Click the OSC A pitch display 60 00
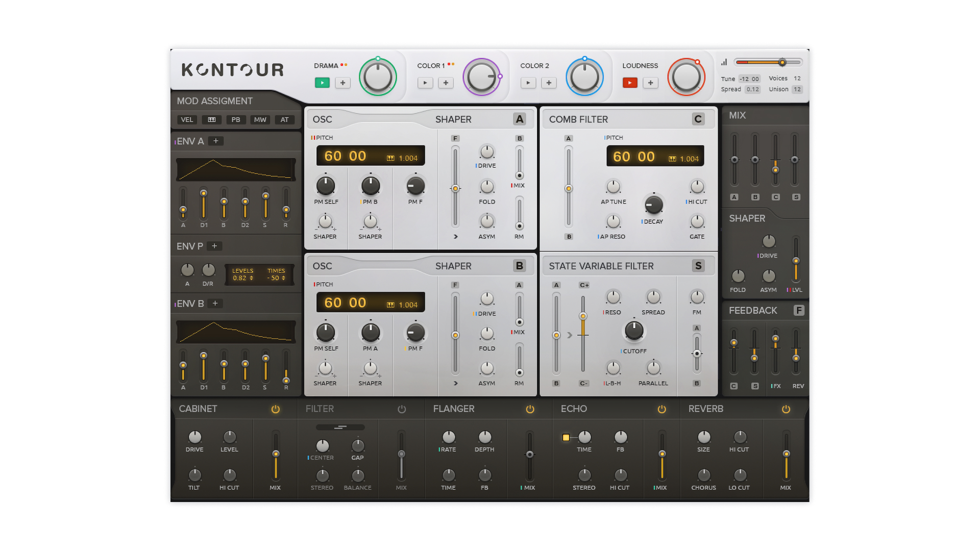The height and width of the screenshot is (551, 980). click(345, 156)
